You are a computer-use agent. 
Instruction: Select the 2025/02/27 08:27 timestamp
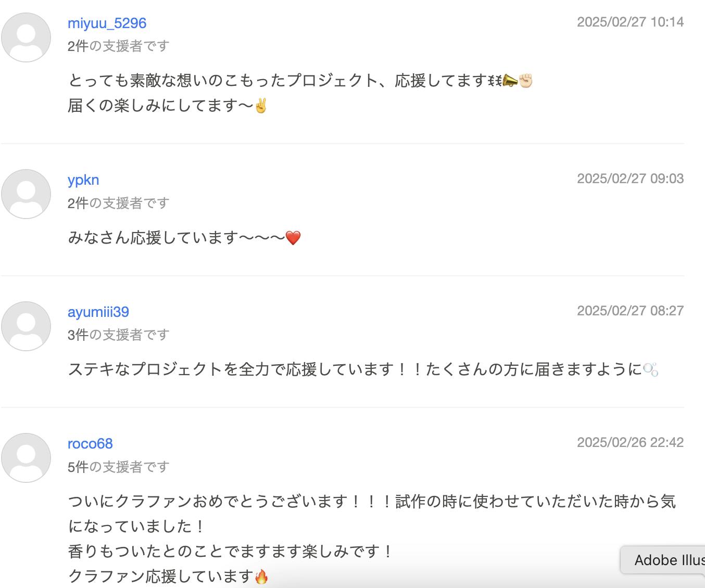click(x=630, y=311)
